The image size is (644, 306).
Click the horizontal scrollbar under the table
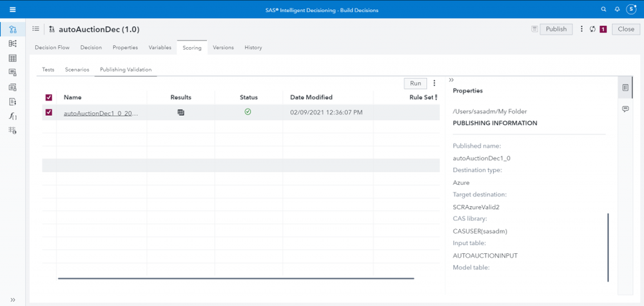pyautogui.click(x=236, y=278)
